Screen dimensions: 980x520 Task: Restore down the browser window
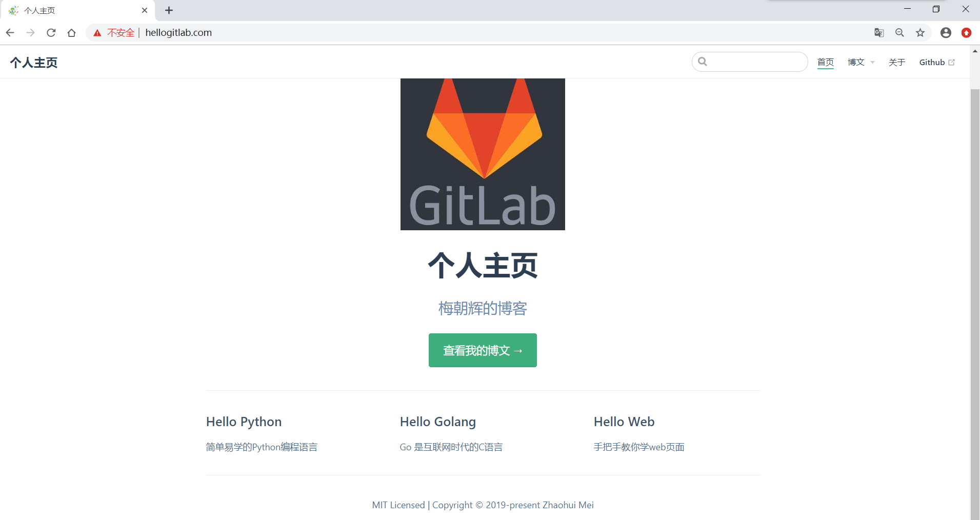coord(936,9)
